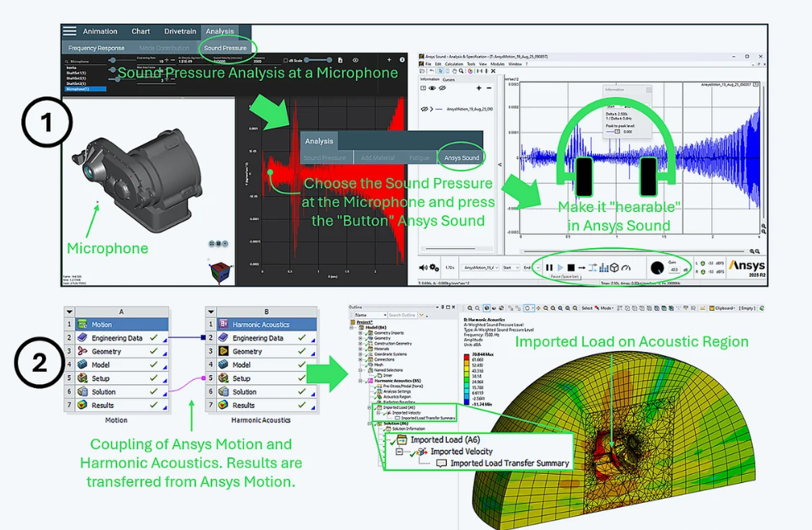Select Microphone(1) in the entity list
812x530 pixels.
pyautogui.click(x=86, y=89)
